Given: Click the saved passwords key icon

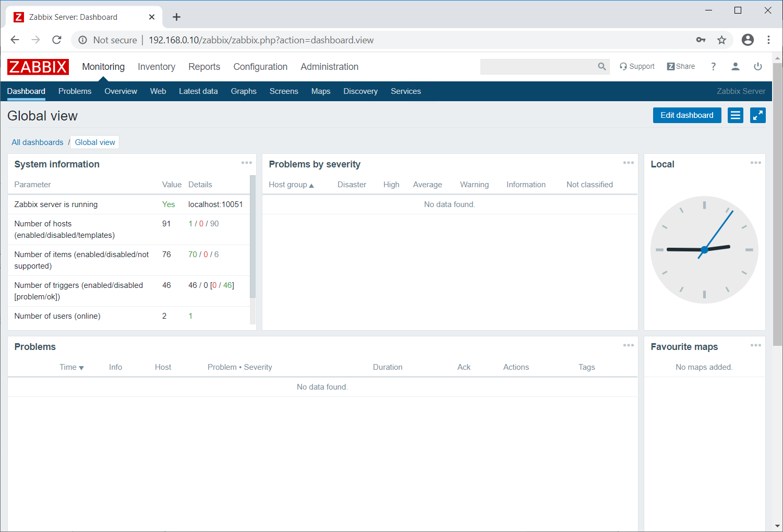Looking at the screenshot, I should coord(701,40).
